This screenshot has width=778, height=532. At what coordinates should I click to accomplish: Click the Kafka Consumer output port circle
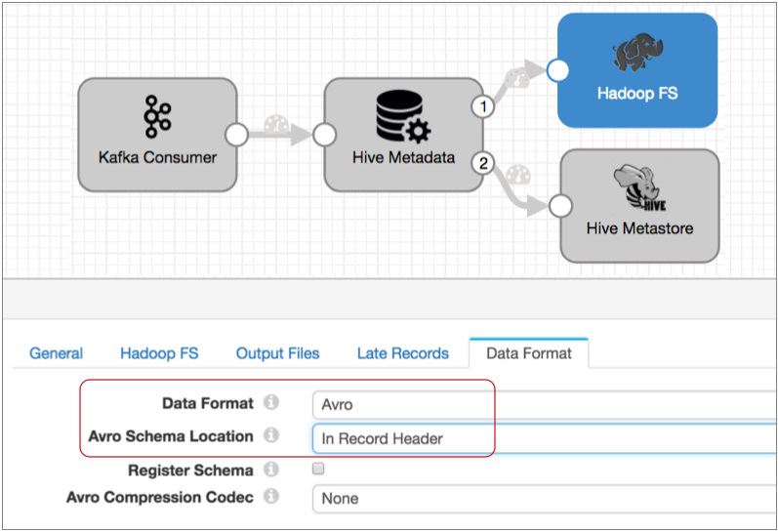(x=236, y=135)
